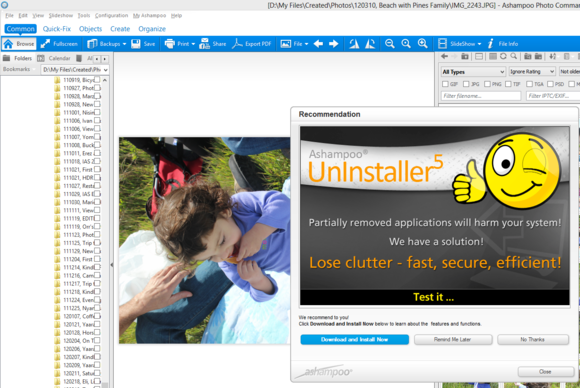Open the Not older dropdown
Viewport: 580px width, 388px height.
pos(569,71)
